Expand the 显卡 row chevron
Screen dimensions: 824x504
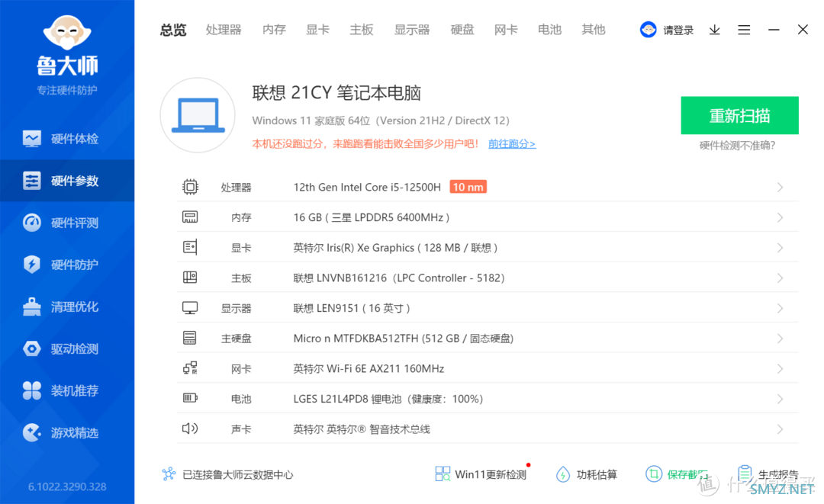point(780,248)
